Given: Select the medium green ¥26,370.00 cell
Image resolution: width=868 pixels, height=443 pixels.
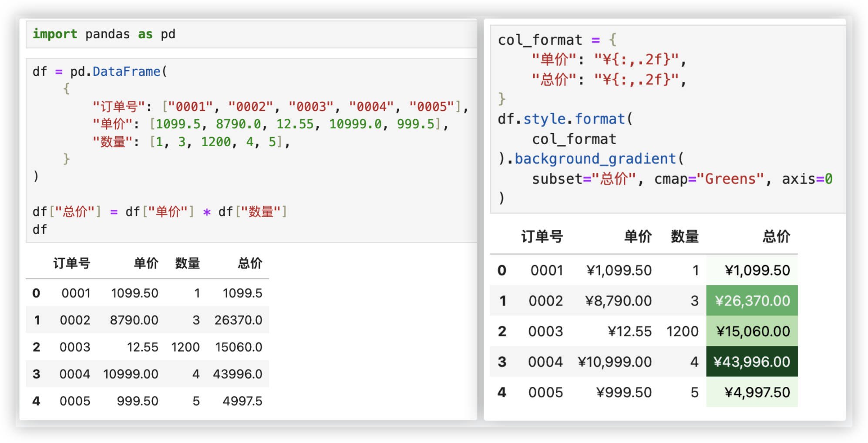Looking at the screenshot, I should [752, 301].
